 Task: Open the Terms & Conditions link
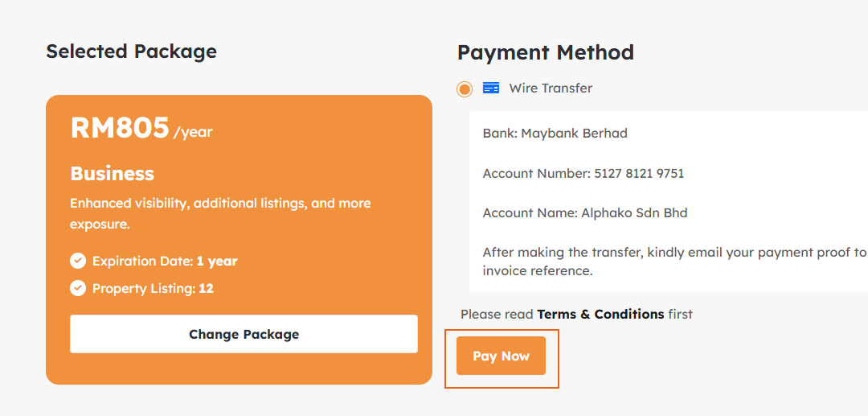pyautogui.click(x=600, y=314)
